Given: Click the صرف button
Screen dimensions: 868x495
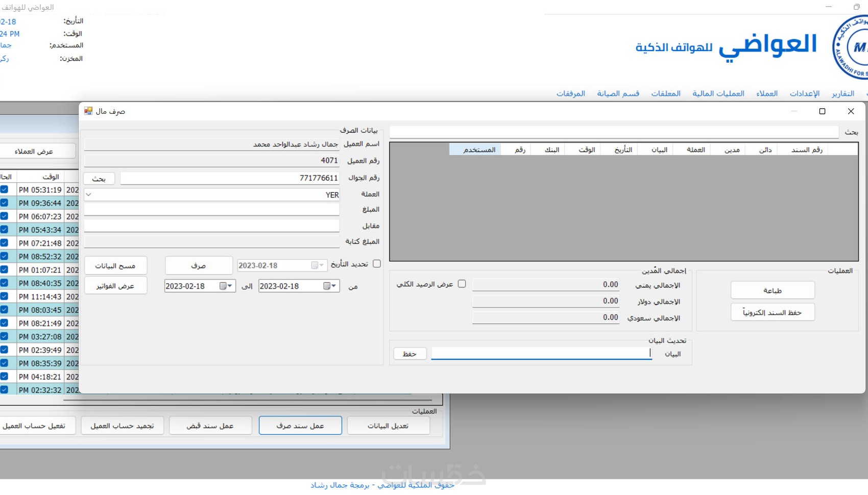Looking at the screenshot, I should (x=199, y=265).
